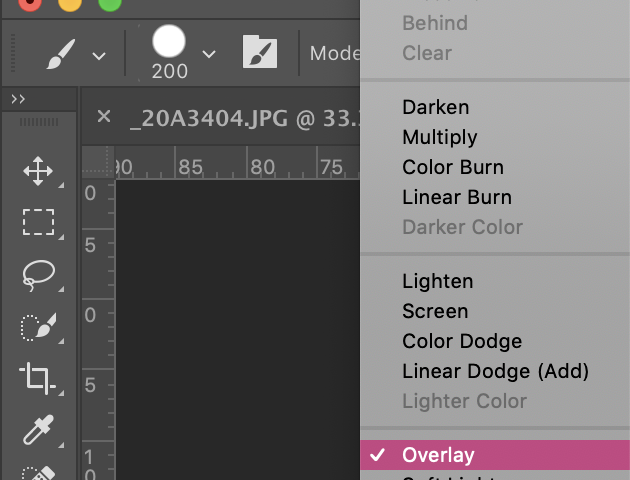This screenshot has height=480, width=630.
Task: Toggle the Brush Settings panel icon
Action: (260, 53)
